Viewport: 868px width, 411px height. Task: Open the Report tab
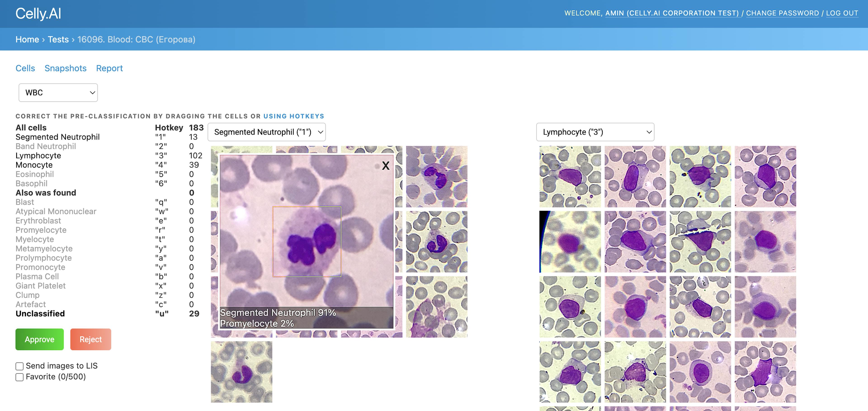point(109,68)
